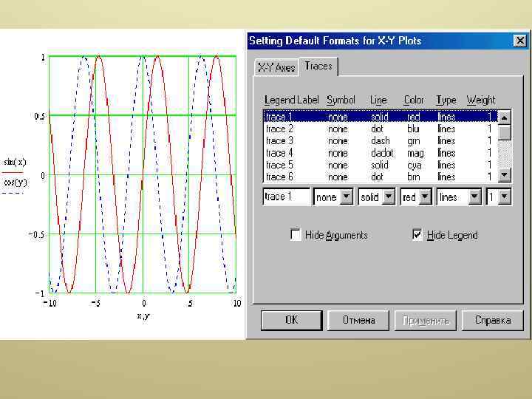This screenshot has width=532, height=399.
Task: Click the trace list scrollbar thumb
Action: [x=505, y=132]
